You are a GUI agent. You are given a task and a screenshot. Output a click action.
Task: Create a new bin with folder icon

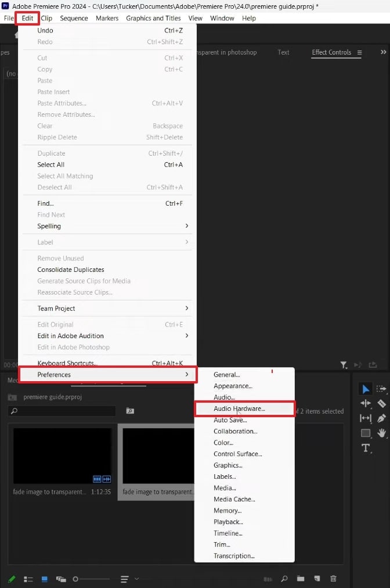point(301,579)
